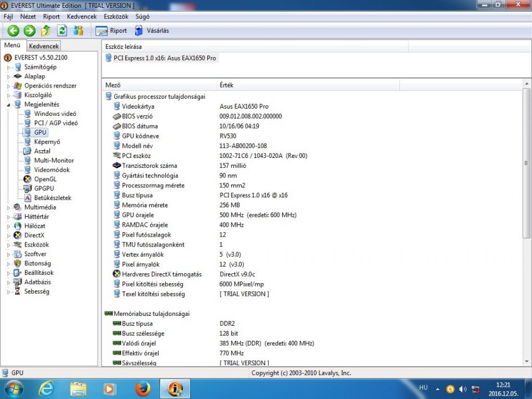532x399 pixels.
Task: Expand the DirectX tree node
Action: [9, 236]
